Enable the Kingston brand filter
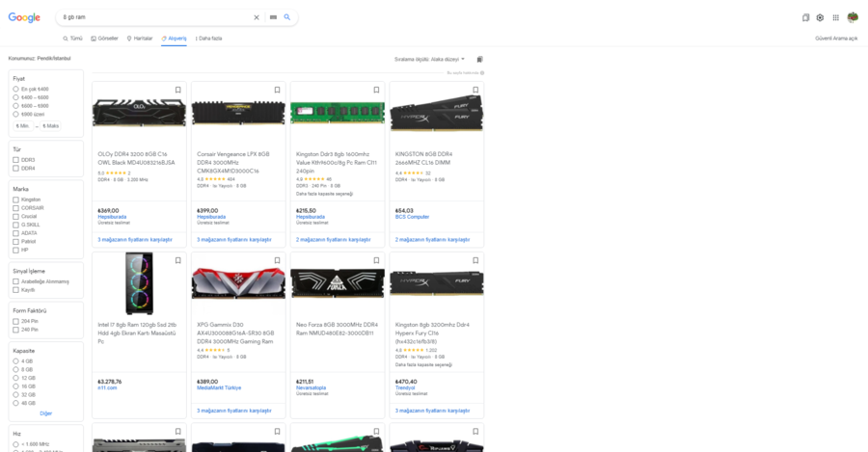 (15, 199)
